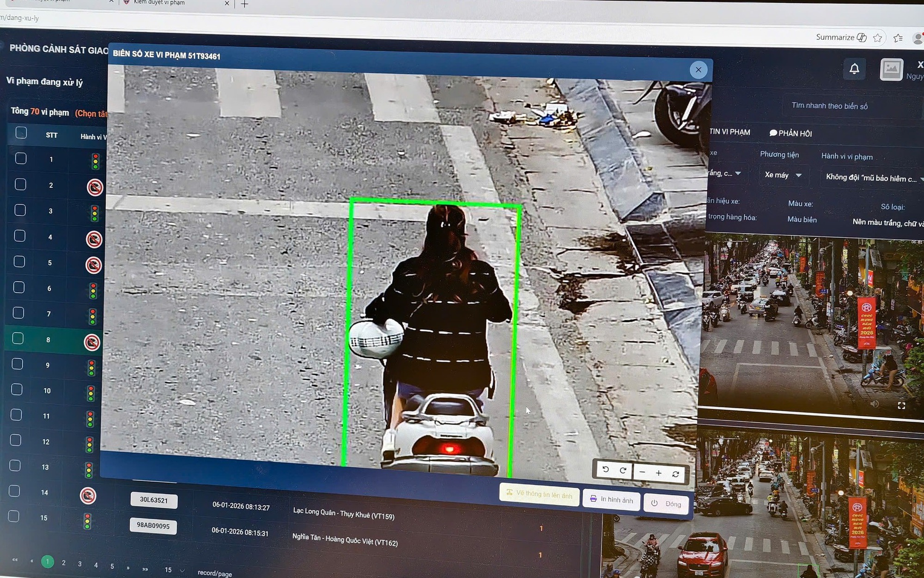Open notifications bell
924x578 pixels.
point(854,69)
